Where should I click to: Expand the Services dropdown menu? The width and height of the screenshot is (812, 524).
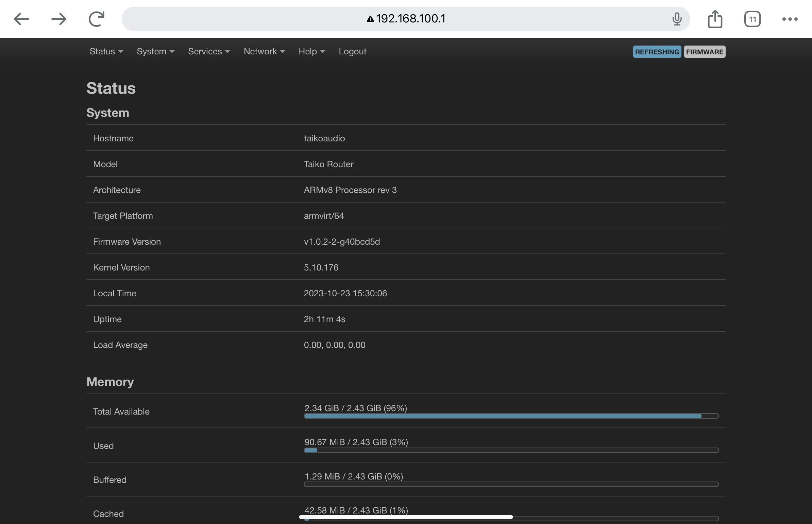click(x=209, y=51)
